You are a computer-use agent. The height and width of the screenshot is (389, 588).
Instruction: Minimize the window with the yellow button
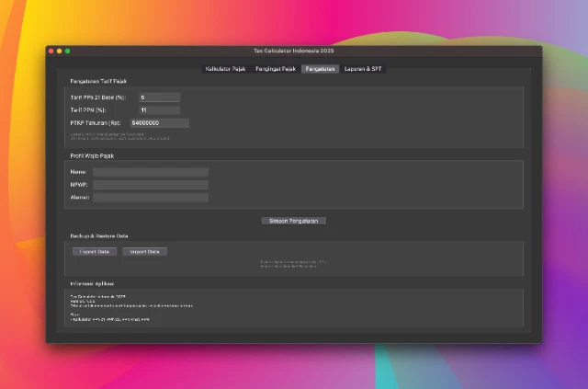click(60, 51)
